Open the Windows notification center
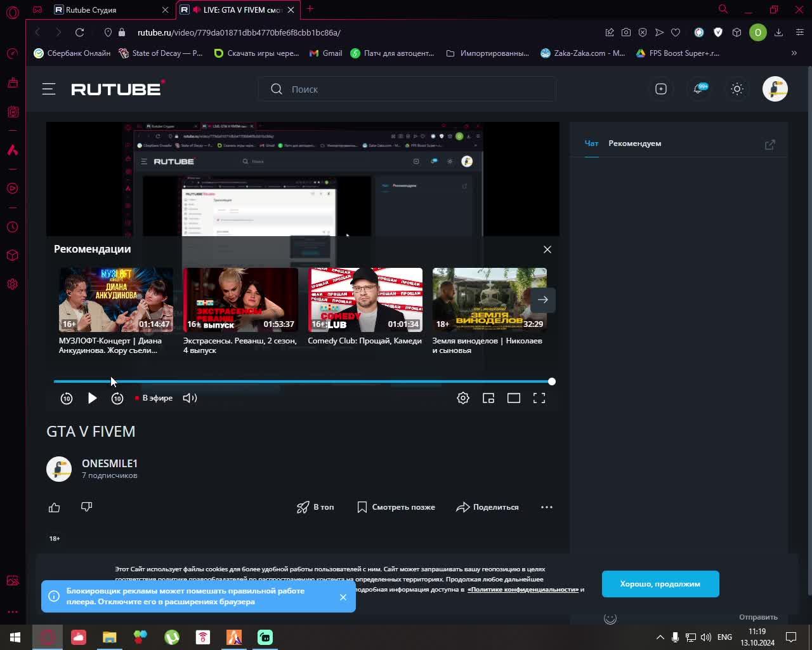812x650 pixels. [791, 637]
